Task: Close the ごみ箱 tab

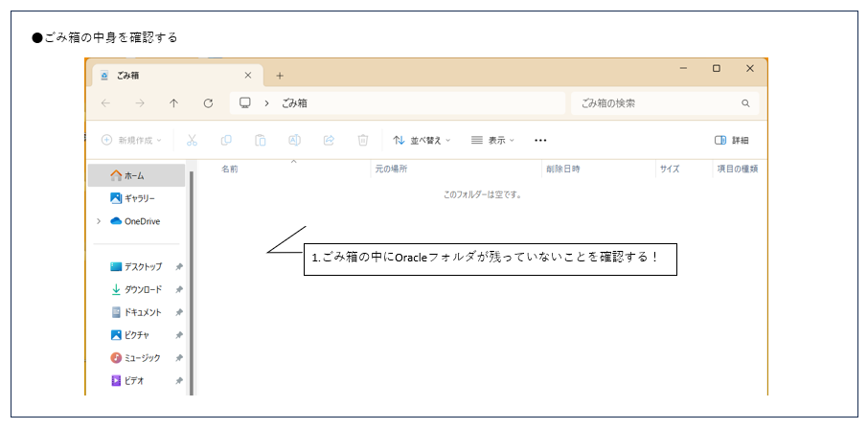Action: coord(248,76)
